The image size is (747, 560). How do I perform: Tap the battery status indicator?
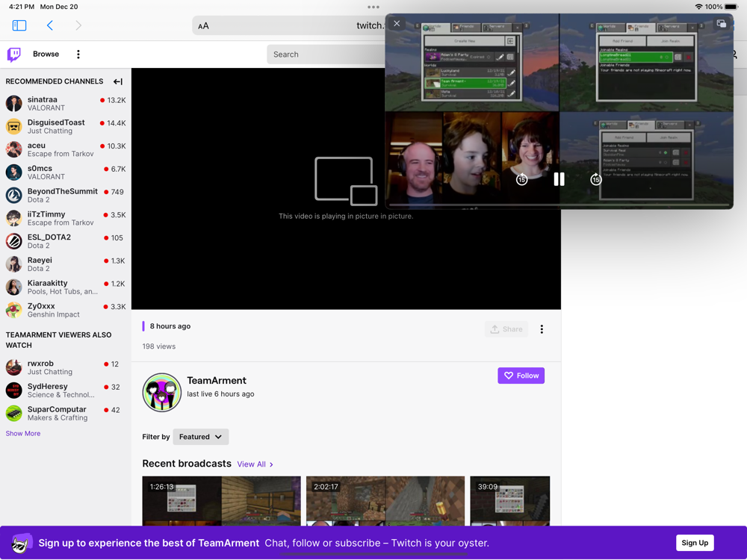tap(731, 7)
